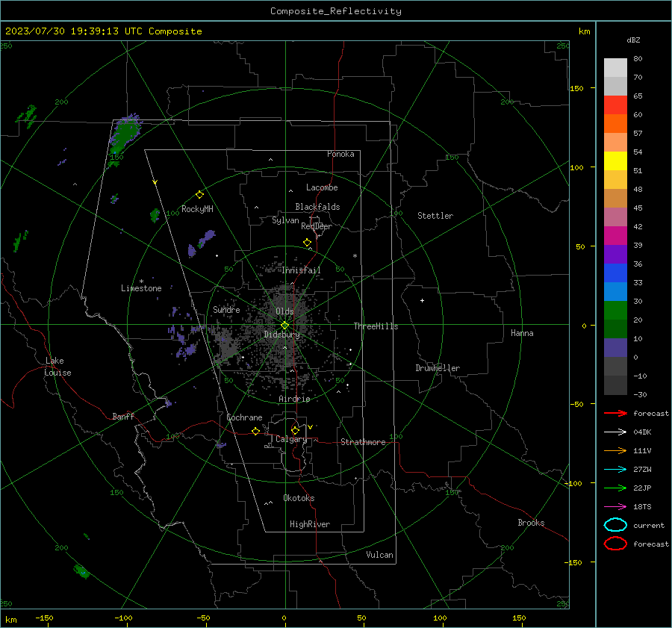Select the Cochrane label
The image size is (672, 628).
[244, 417]
